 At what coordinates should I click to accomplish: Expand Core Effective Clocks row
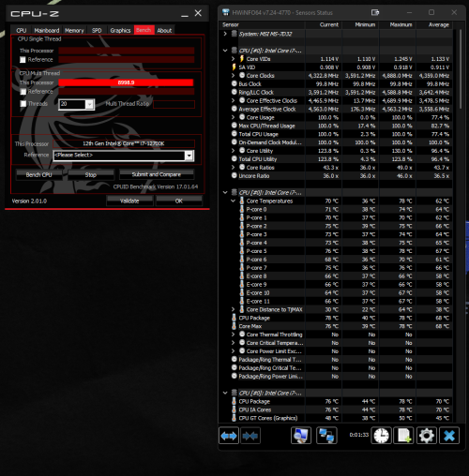pos(234,100)
